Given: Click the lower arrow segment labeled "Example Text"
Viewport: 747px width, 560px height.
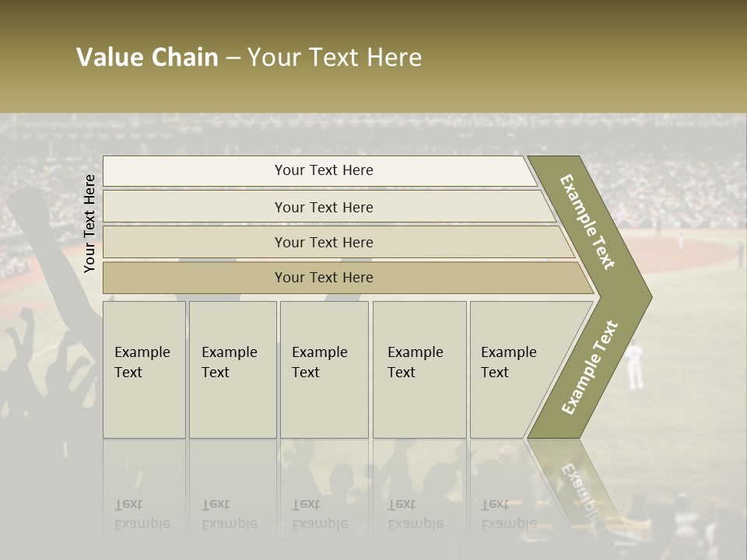Looking at the screenshot, I should pos(590,369).
